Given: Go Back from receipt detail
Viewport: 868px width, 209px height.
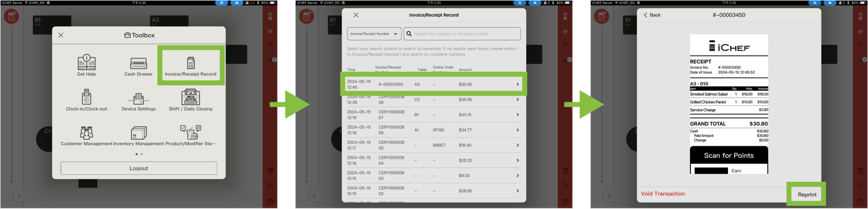Looking at the screenshot, I should 652,15.
